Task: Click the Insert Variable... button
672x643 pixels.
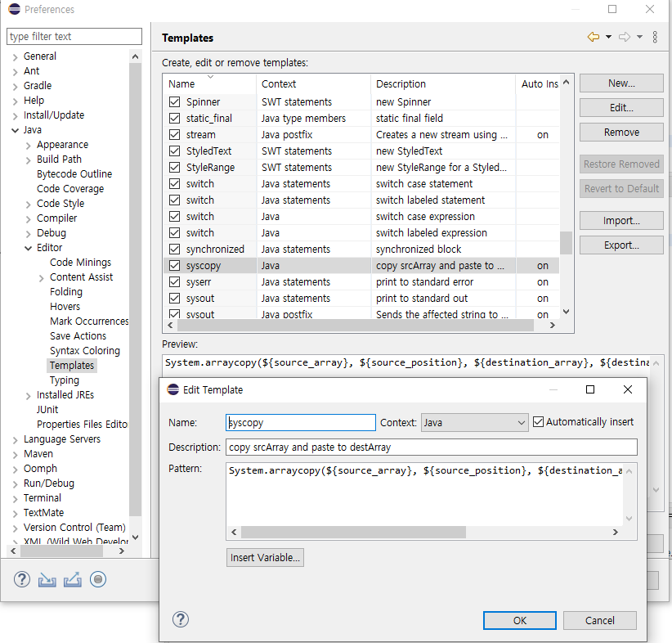Action: (265, 557)
